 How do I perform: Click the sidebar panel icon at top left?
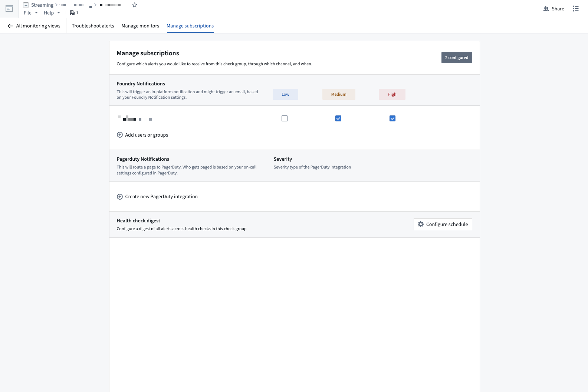click(x=9, y=9)
